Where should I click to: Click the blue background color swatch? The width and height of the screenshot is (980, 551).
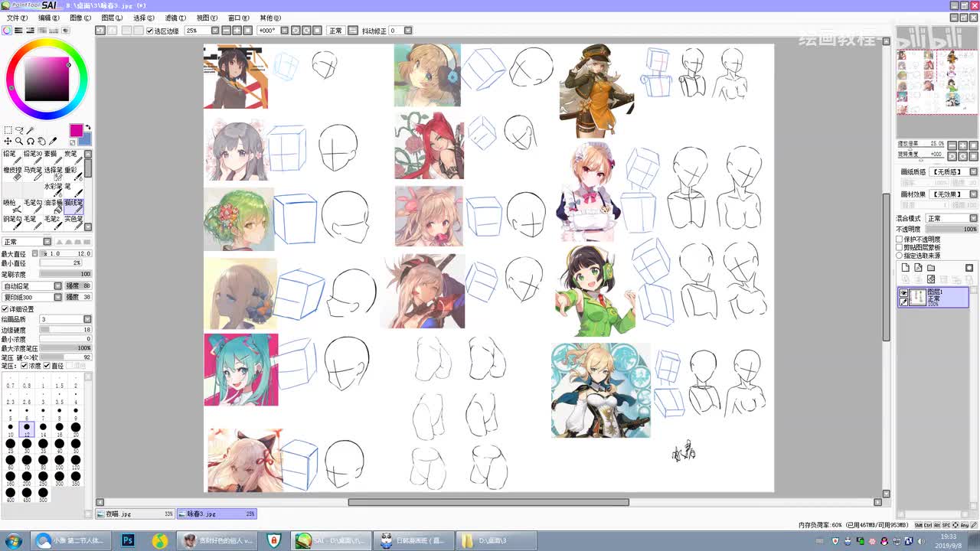[x=85, y=140]
